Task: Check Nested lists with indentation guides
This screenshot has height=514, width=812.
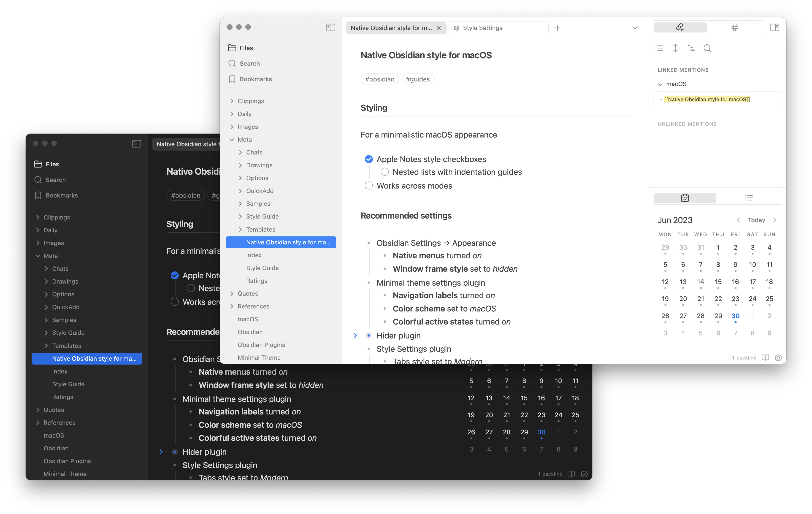Action: point(385,172)
